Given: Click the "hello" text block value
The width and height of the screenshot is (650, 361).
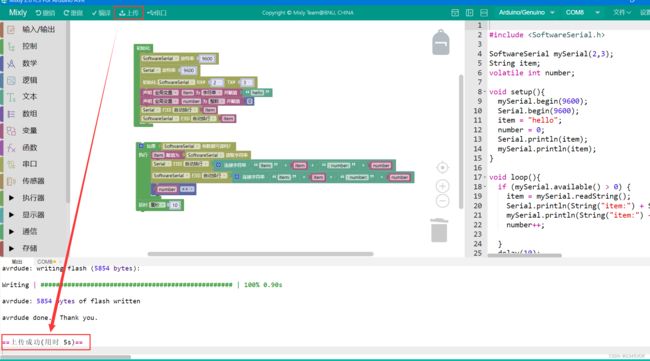Looking at the screenshot, I should click(257, 92).
